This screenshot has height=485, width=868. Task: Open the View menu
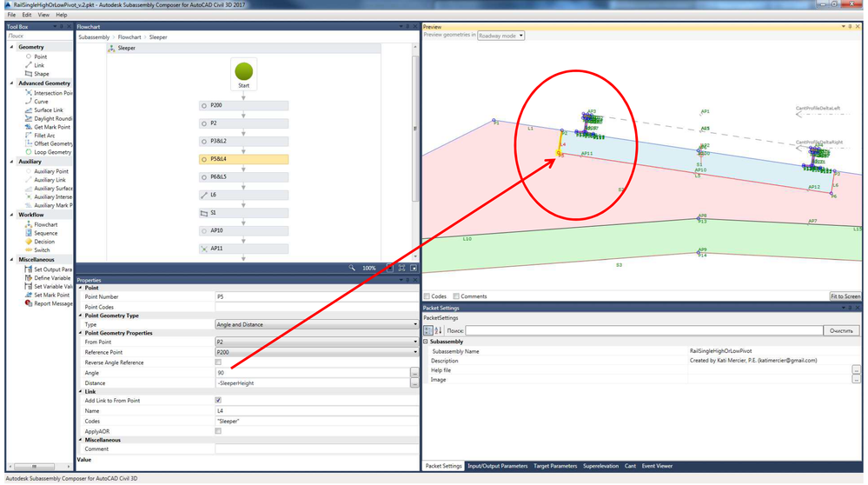coord(43,15)
